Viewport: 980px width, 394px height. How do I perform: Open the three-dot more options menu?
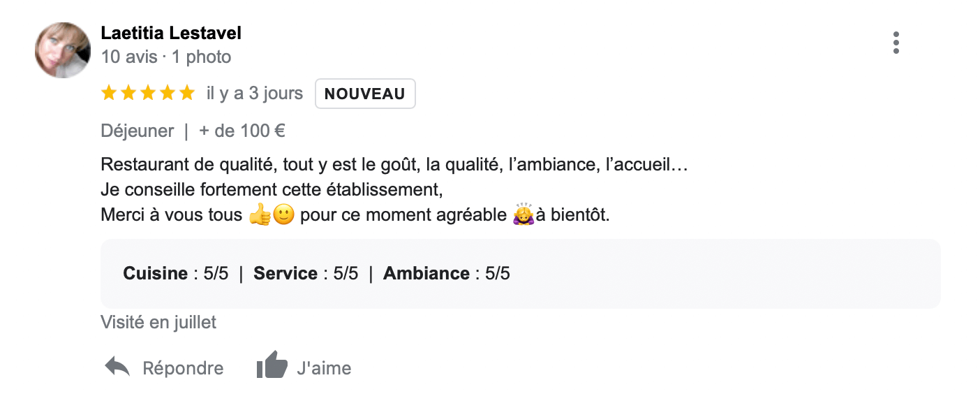896,43
